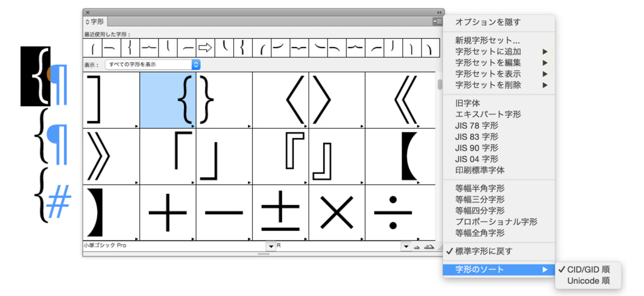The image size is (644, 296).
Task: Select the minus sign glyph
Action: (224, 213)
